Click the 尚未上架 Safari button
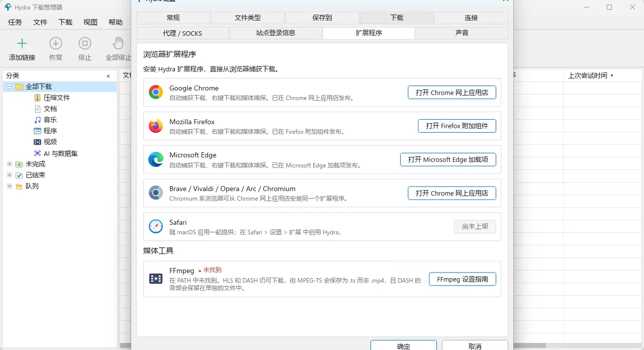The image size is (644, 350). 475,226
